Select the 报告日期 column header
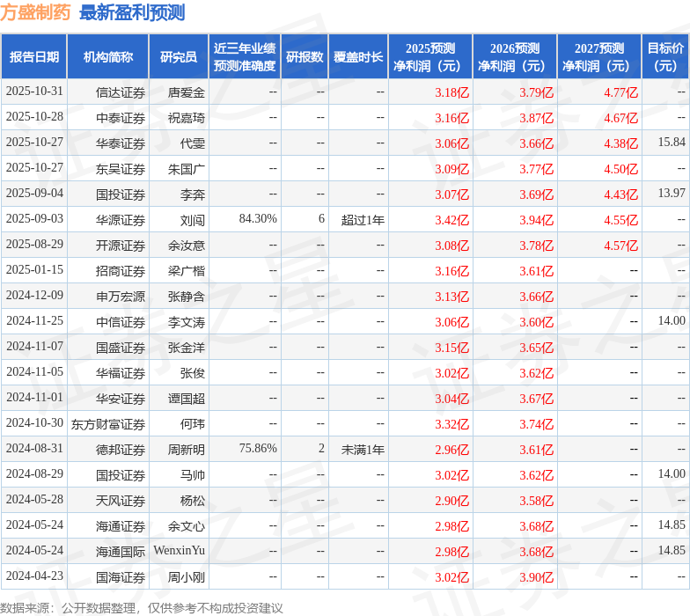Viewport: 690px width, 616px height. (x=33, y=57)
